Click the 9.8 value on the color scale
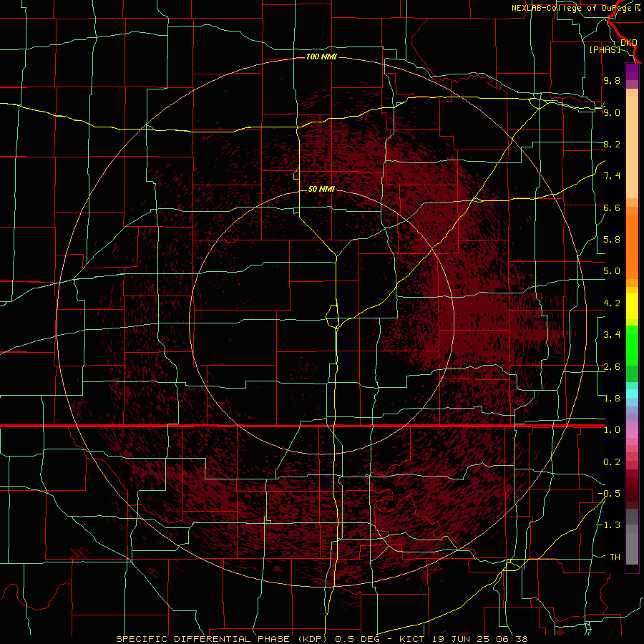The height and width of the screenshot is (644, 644). coord(612,80)
